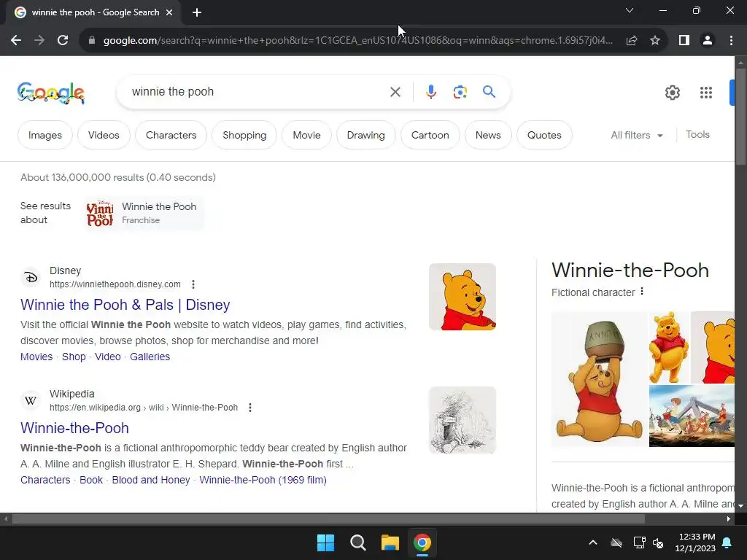Select the Cartoon filter chip
Viewport: 747px width, 560px height.
pyautogui.click(x=430, y=135)
